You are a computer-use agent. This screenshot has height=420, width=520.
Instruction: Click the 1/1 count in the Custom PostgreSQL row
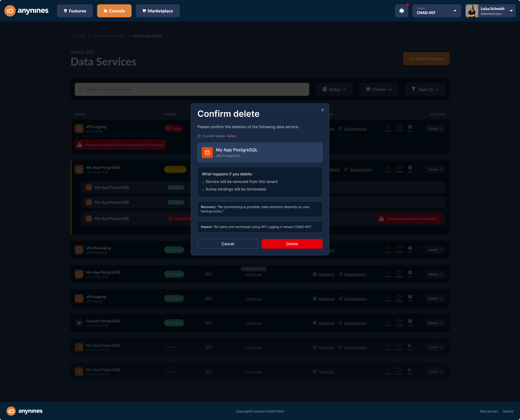208,323
